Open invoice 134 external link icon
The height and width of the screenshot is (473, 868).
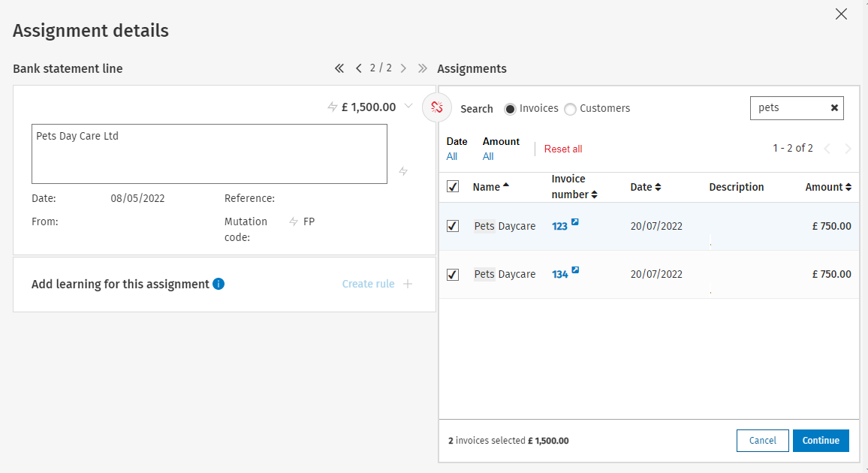pyautogui.click(x=575, y=270)
